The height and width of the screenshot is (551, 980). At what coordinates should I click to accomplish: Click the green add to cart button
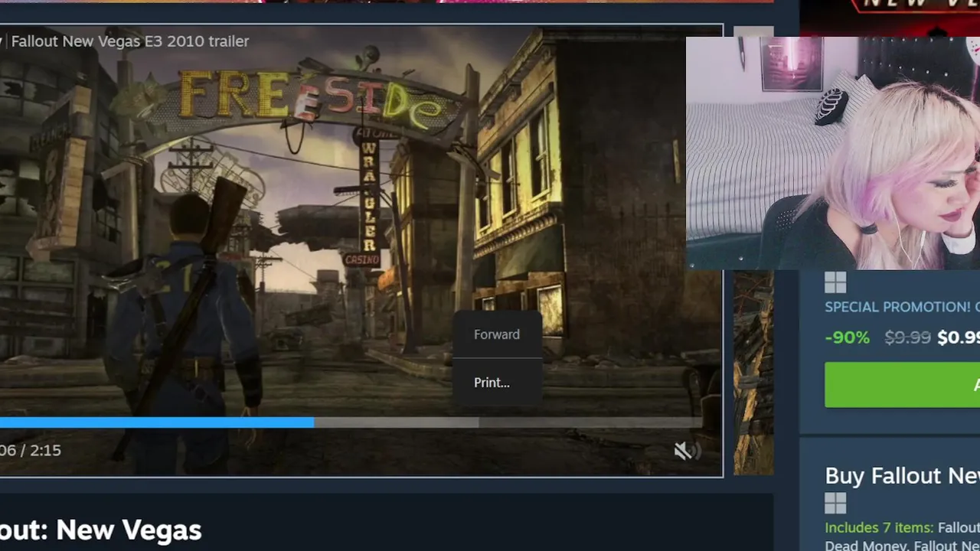(902, 385)
